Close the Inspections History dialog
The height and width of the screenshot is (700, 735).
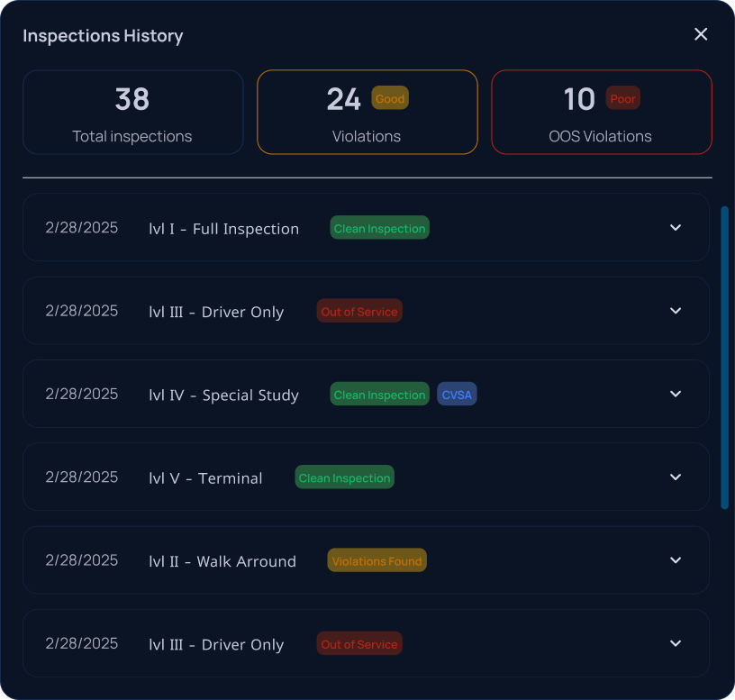pos(701,34)
